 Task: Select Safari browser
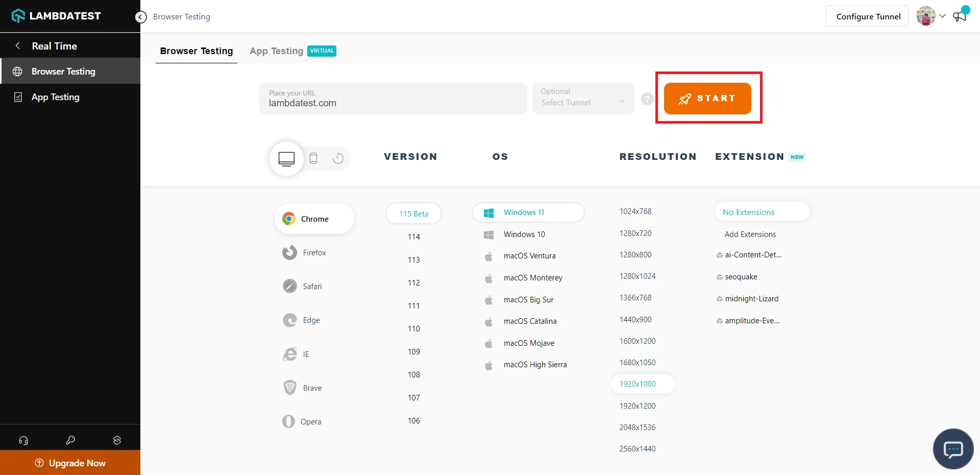(x=302, y=286)
